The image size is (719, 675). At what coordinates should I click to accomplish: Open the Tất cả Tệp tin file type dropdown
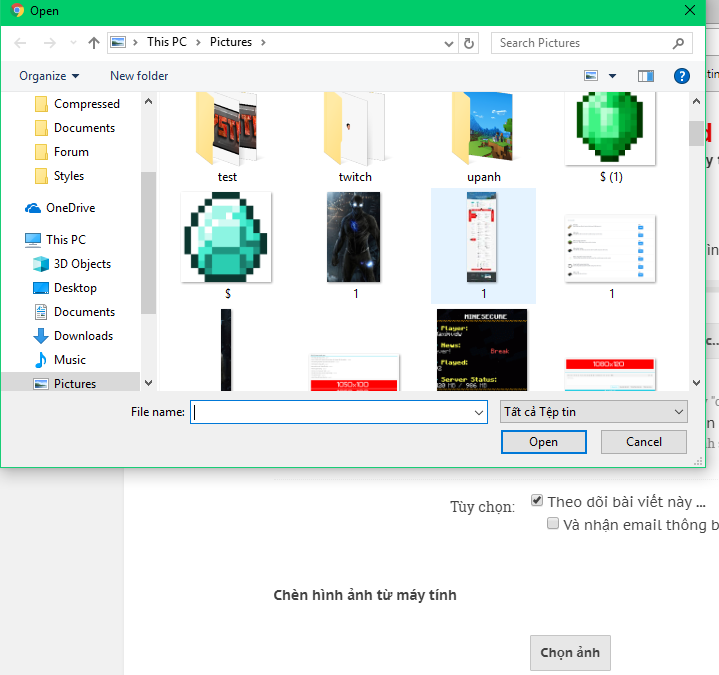593,412
